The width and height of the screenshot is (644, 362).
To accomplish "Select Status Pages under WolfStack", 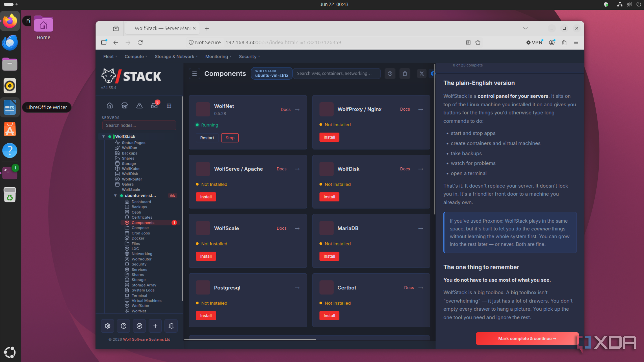I will pyautogui.click(x=133, y=143).
